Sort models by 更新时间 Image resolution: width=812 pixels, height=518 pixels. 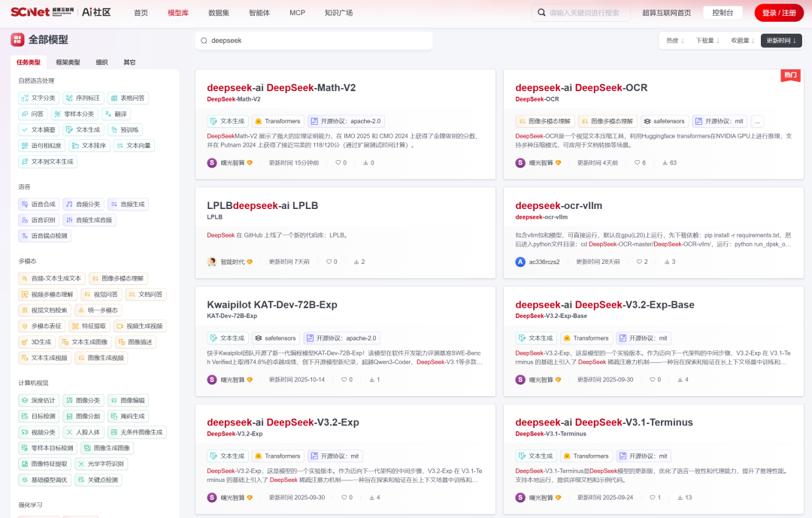tap(781, 41)
